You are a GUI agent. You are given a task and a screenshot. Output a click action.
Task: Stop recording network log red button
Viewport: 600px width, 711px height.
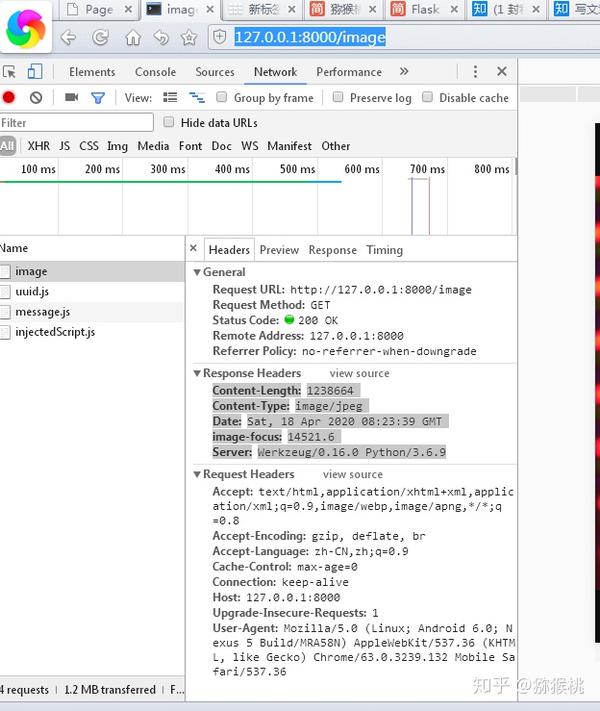[x=9, y=97]
